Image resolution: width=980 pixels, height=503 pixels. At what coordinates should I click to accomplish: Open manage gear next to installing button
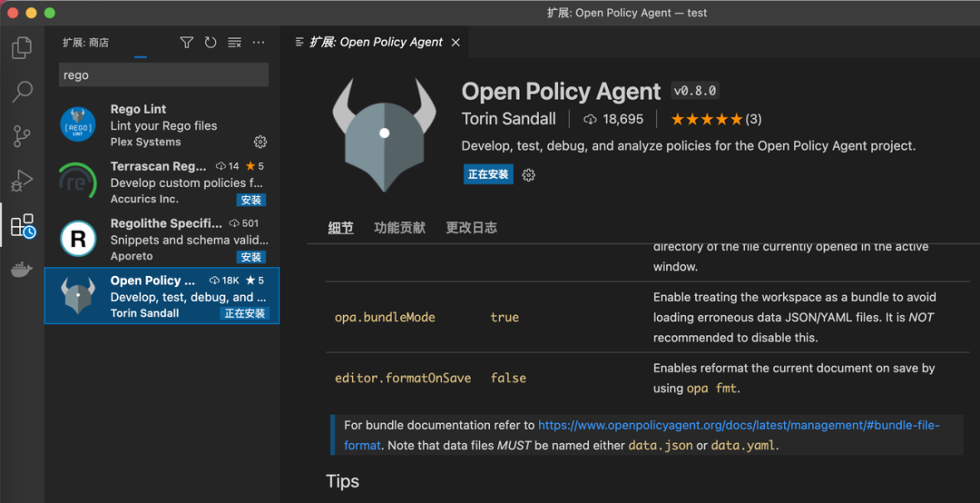point(529,174)
